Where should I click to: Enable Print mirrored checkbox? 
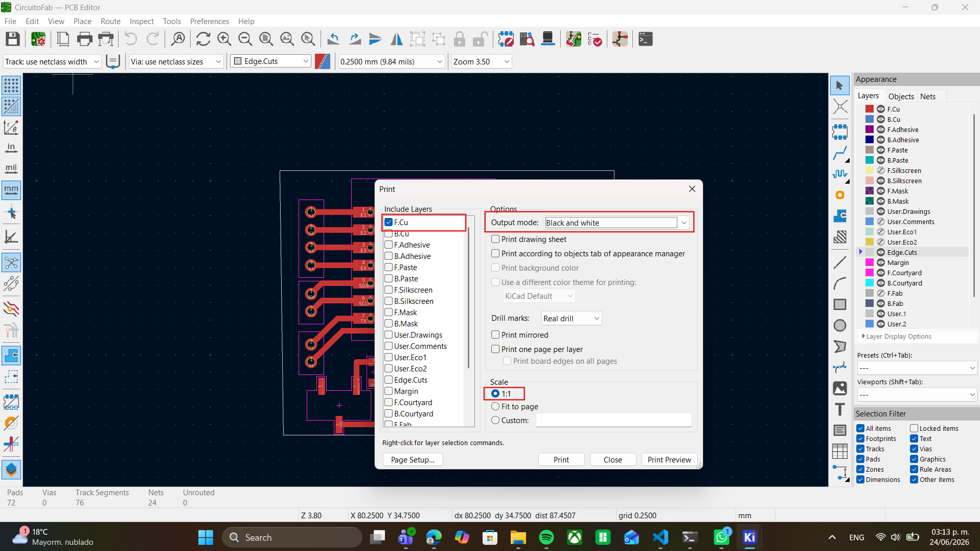pos(495,335)
